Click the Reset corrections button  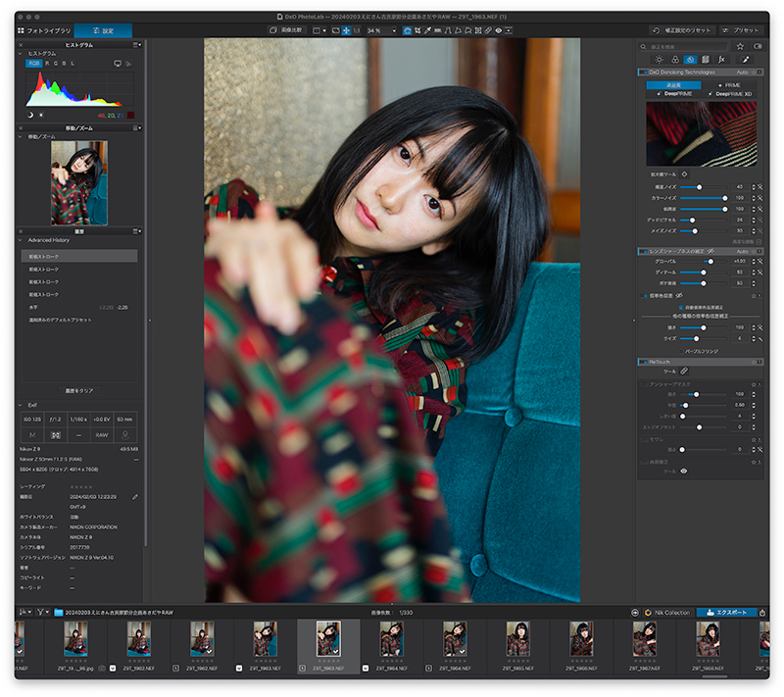[x=682, y=30]
